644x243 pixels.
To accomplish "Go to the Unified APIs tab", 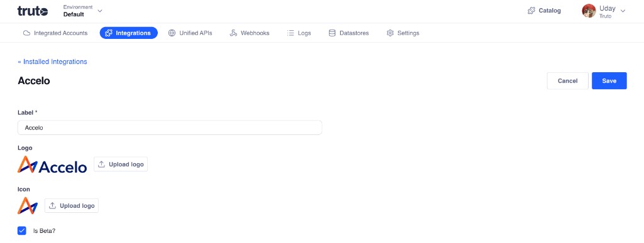I will click(190, 33).
